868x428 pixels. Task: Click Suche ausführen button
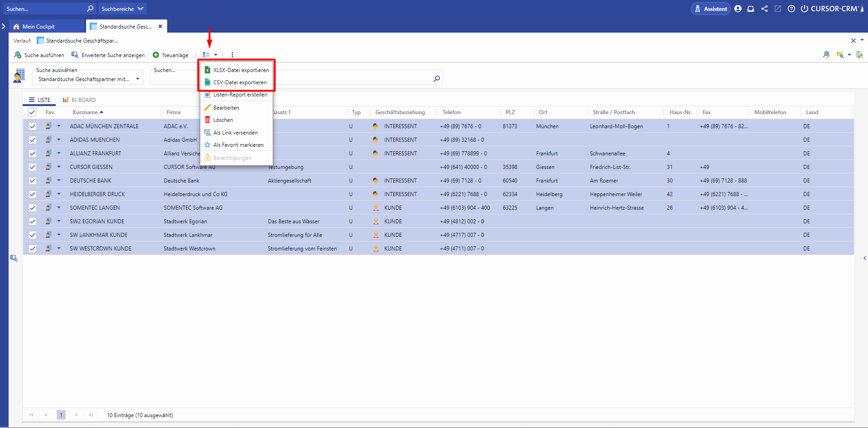pyautogui.click(x=39, y=55)
